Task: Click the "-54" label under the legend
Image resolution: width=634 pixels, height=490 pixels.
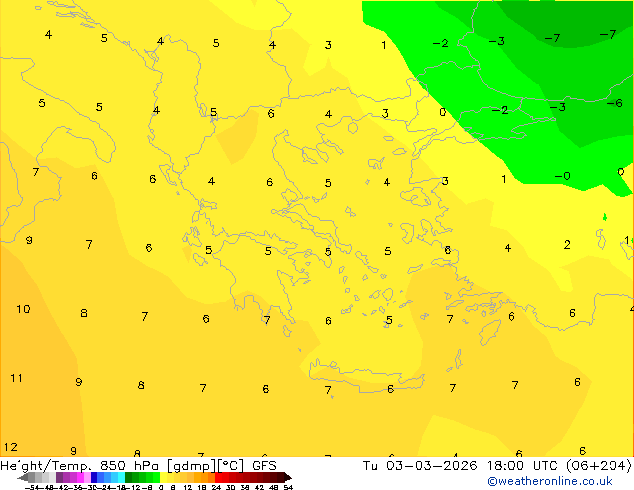Action: pyautogui.click(x=32, y=487)
